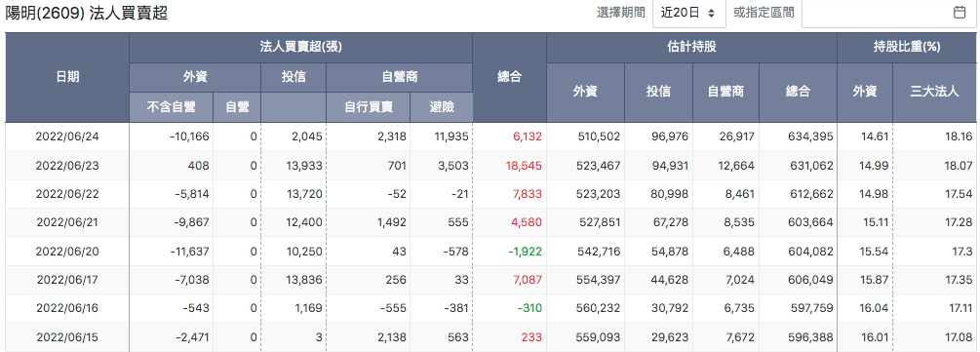Click the red total 7,087
Screen dimensions: 980x352
coord(529,280)
